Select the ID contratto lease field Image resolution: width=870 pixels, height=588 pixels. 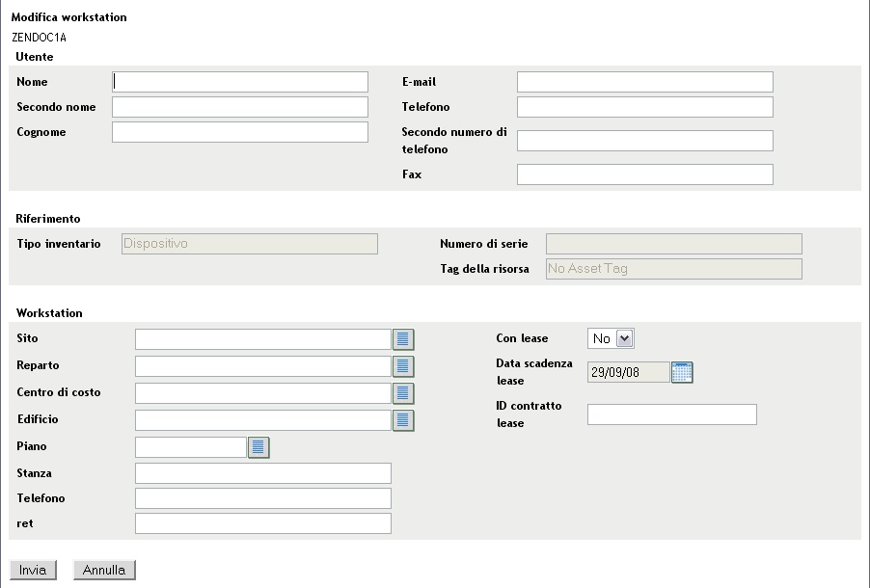(671, 414)
